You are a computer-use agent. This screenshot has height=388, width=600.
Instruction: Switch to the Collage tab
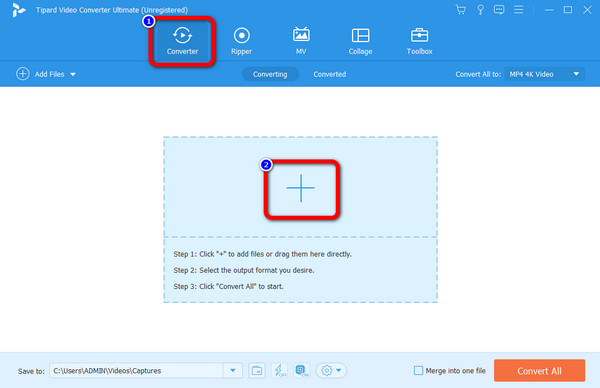(360, 41)
